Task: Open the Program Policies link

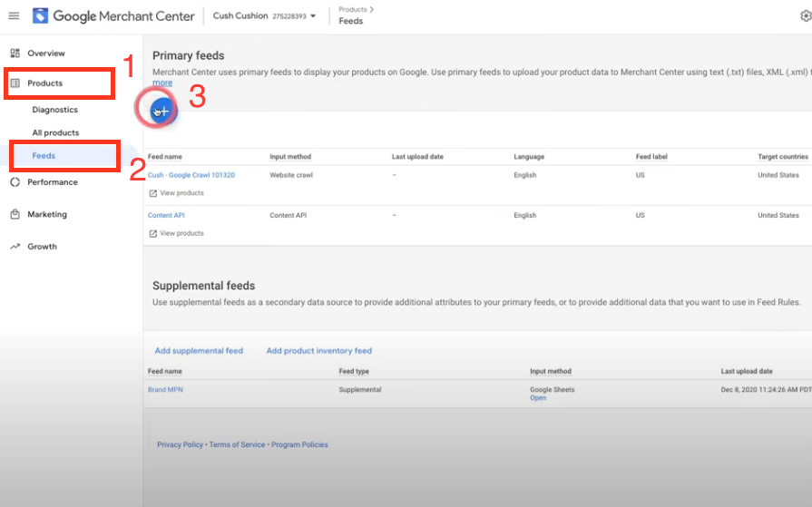Action: click(x=299, y=444)
